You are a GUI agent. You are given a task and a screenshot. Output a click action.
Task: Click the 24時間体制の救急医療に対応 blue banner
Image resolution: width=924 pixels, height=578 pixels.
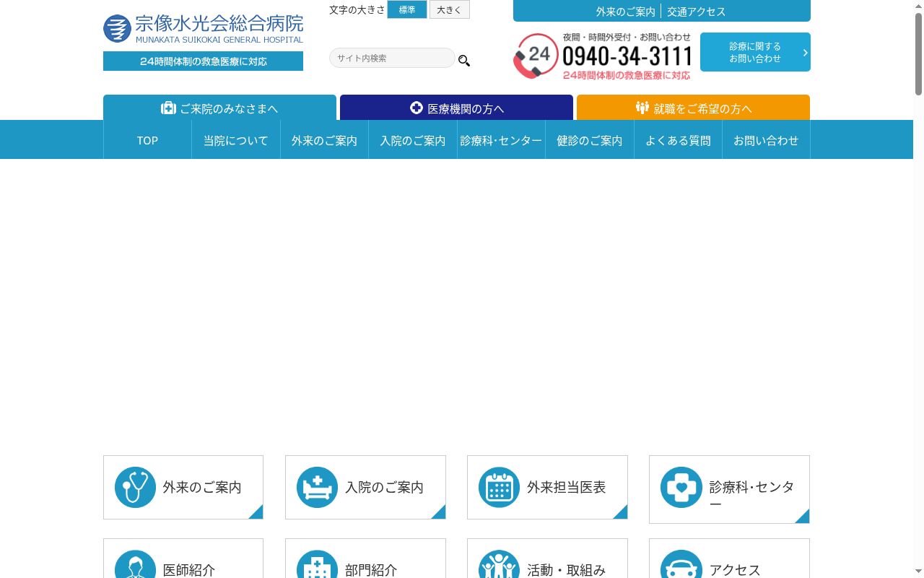tap(203, 61)
